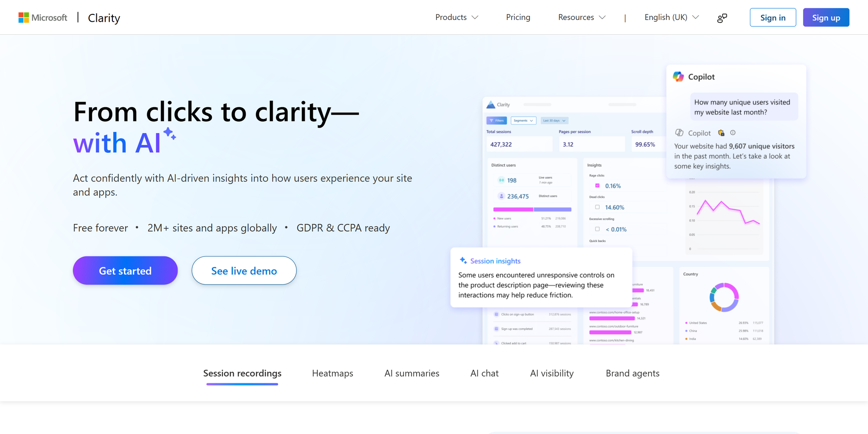Click the Scroll depth value 99.65%
This screenshot has width=868, height=434.
pos(645,144)
